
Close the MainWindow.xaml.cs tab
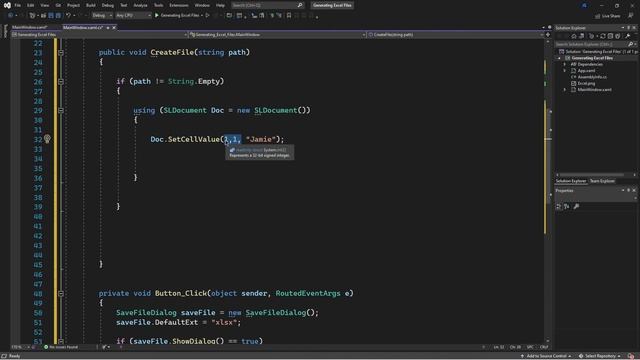[x=114, y=27]
